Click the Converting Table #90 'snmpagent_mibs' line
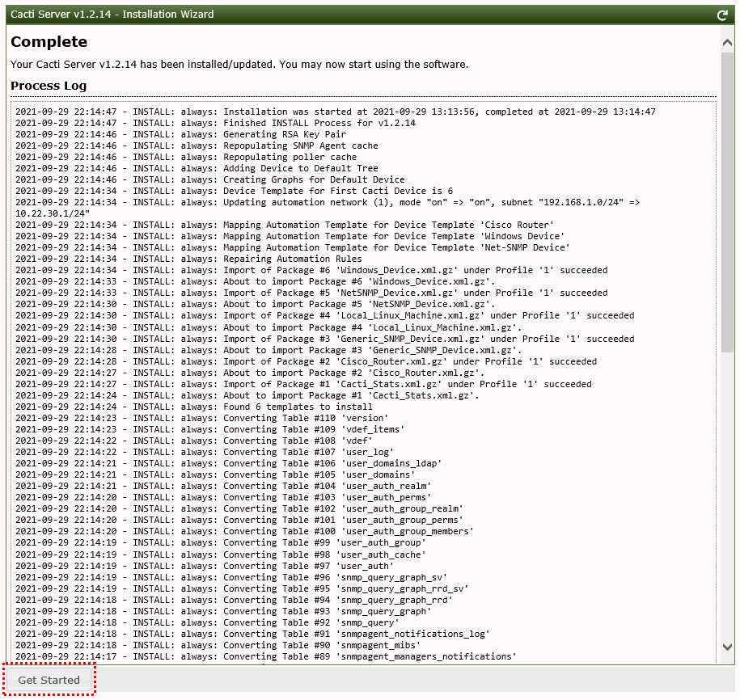The width and height of the screenshot is (740, 700). point(218,646)
